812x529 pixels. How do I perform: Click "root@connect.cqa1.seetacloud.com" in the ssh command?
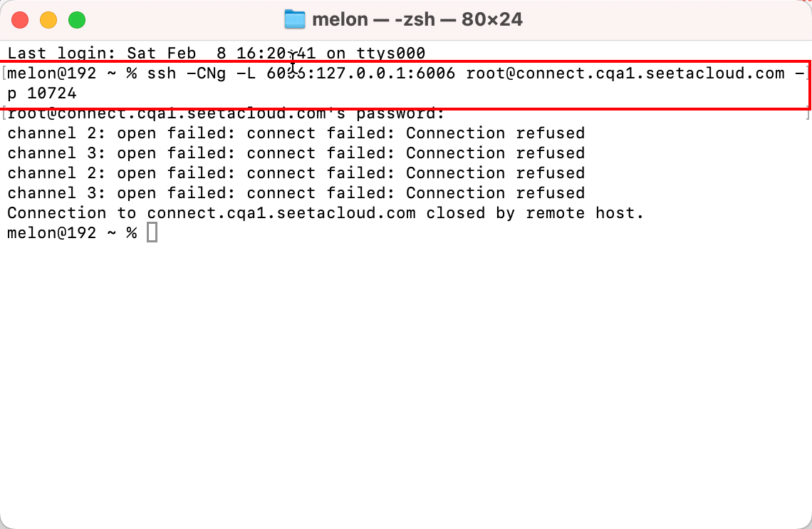625,73
